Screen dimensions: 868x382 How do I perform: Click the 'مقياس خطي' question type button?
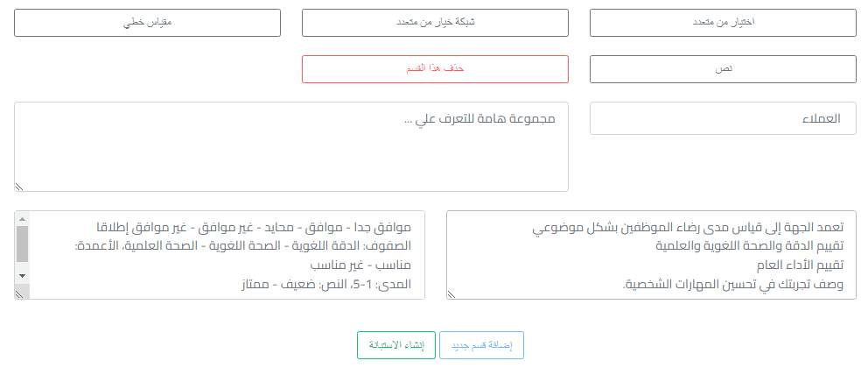click(x=147, y=23)
